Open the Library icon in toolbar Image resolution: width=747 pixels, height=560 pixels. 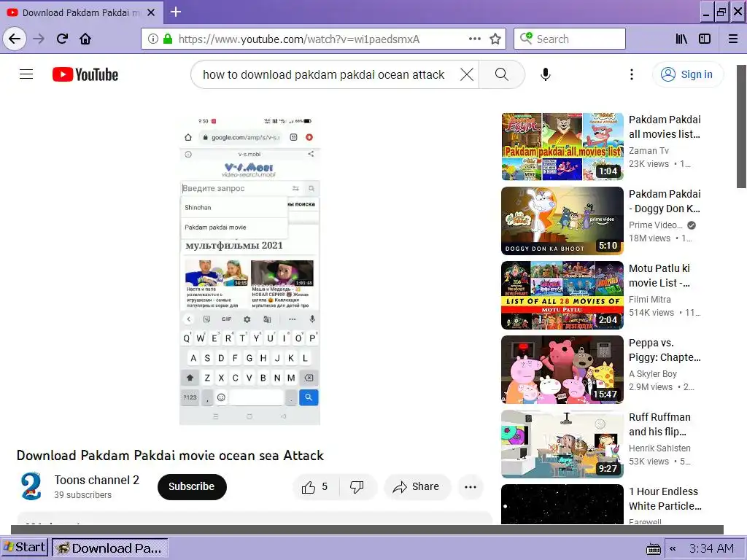point(682,39)
